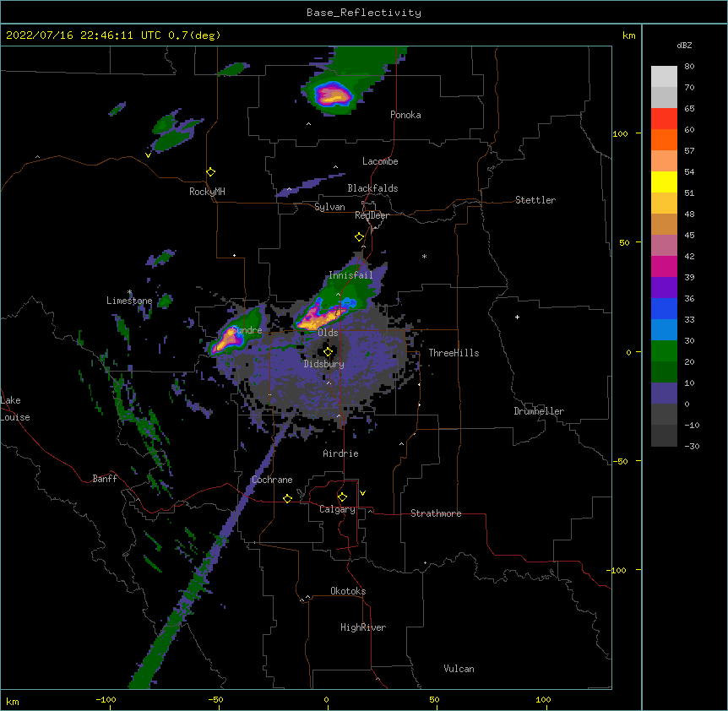
Task: Click the Cochrane town label
Action: (x=272, y=480)
